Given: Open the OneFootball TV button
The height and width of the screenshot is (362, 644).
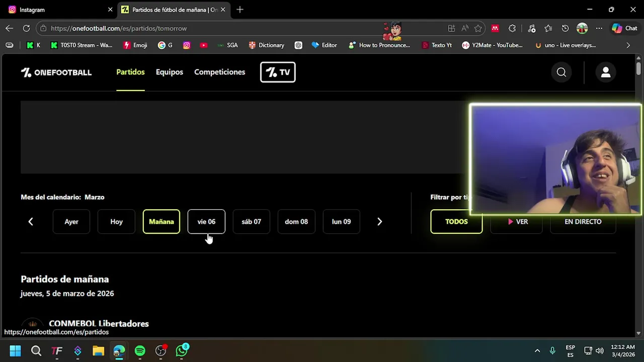Looking at the screenshot, I should pos(278,72).
